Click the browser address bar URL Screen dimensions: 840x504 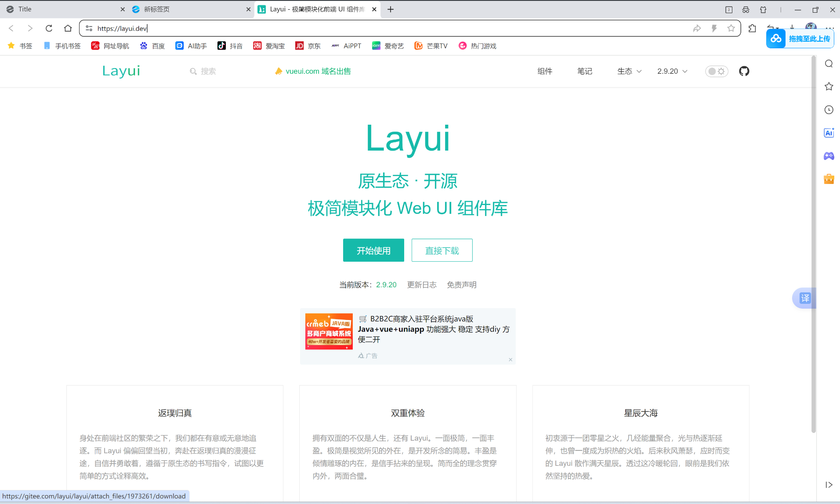[x=122, y=29]
